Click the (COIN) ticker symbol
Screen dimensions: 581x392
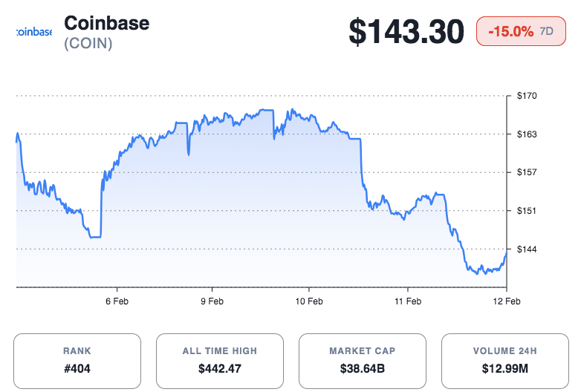click(x=88, y=44)
